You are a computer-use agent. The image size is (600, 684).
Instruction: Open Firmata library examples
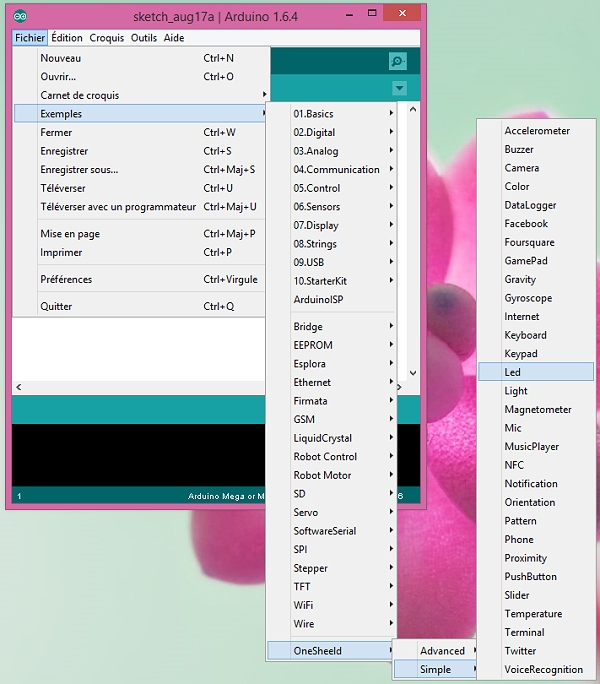coord(332,401)
